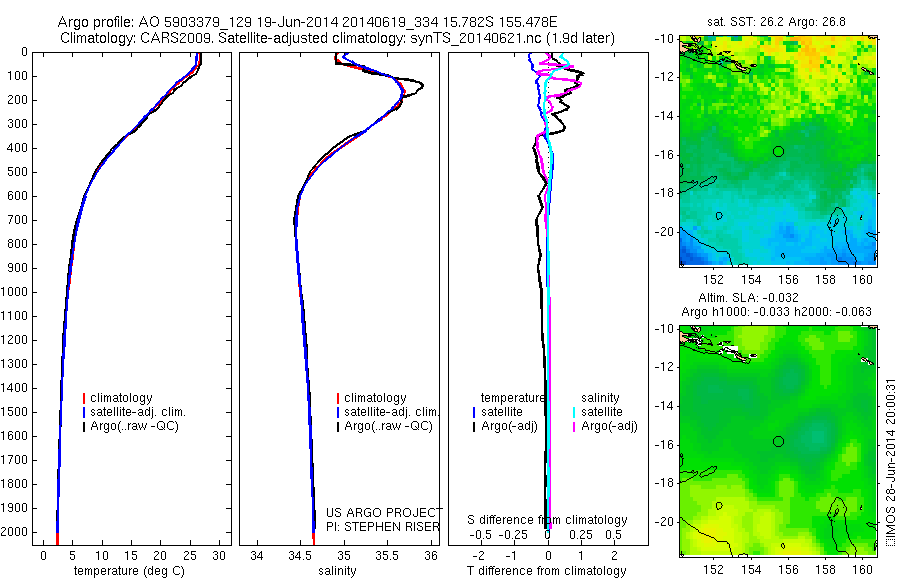The image size is (900, 580).
Task: Click the sat. SST 26.2 title above map
Action: 776,22
